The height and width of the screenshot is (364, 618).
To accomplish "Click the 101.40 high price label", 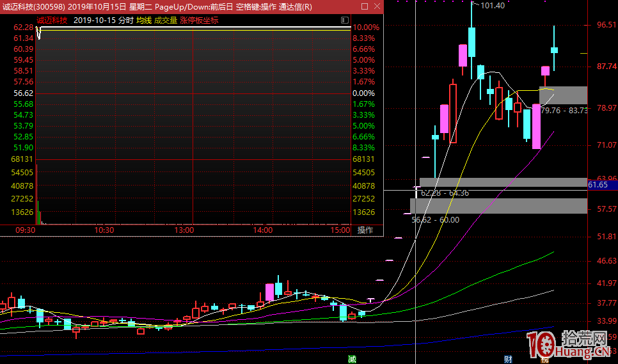I will click(492, 6).
